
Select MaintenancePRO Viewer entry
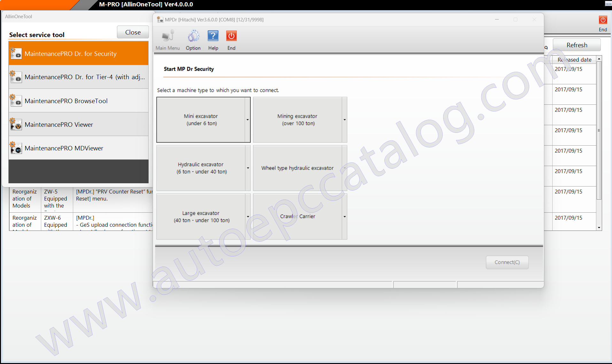pos(79,124)
